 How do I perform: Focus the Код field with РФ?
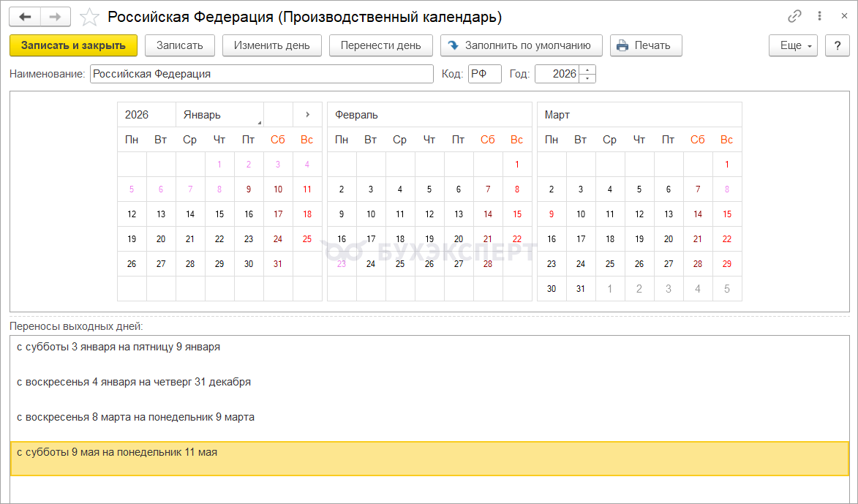pyautogui.click(x=485, y=74)
